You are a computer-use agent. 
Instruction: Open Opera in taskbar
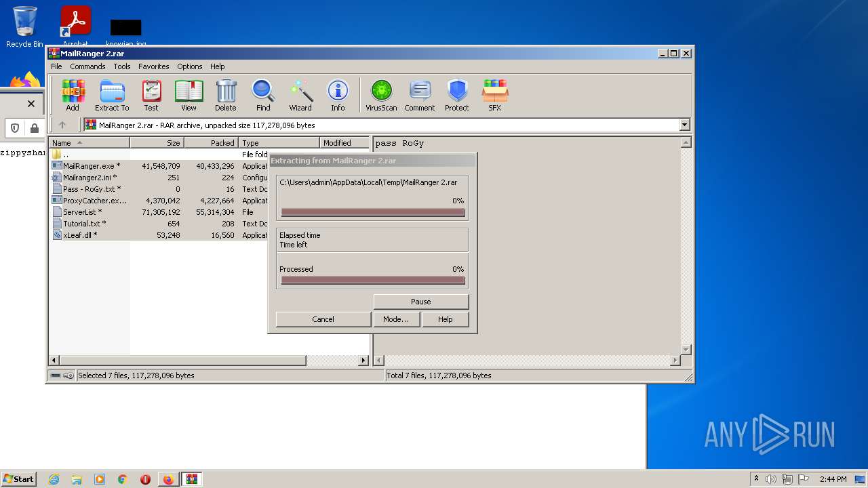[x=145, y=479]
